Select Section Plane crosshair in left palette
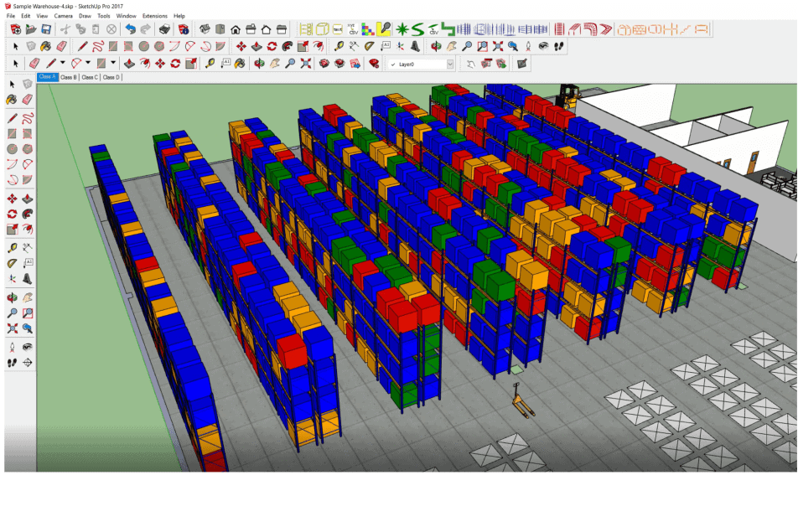 pyautogui.click(x=28, y=363)
